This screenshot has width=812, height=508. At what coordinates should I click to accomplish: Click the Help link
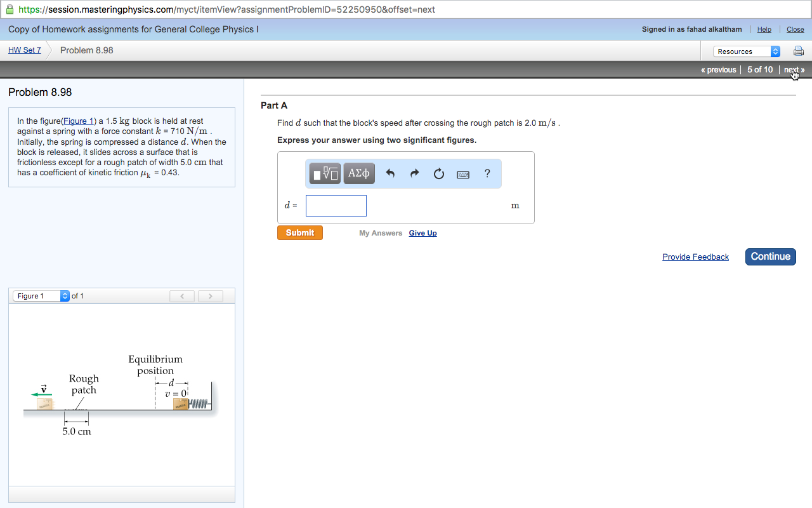[x=764, y=29]
